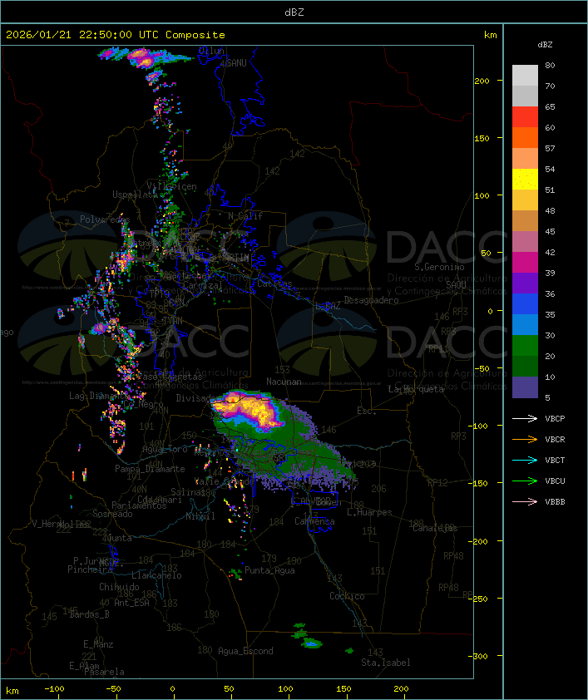The width and height of the screenshot is (588, 700).
Task: Click the '65' value on the color scale
Action: (x=550, y=106)
